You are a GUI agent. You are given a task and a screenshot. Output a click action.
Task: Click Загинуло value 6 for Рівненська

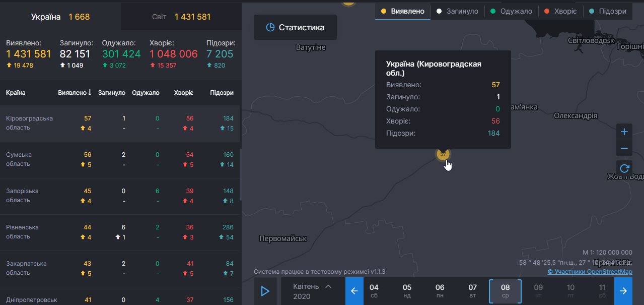123,227
